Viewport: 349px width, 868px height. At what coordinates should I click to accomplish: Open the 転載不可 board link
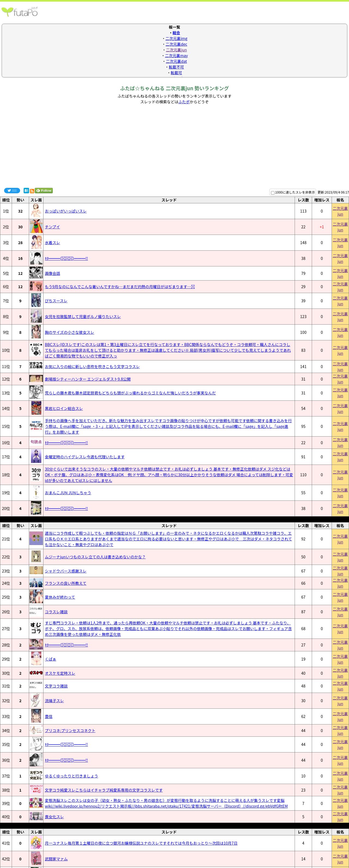[176, 67]
